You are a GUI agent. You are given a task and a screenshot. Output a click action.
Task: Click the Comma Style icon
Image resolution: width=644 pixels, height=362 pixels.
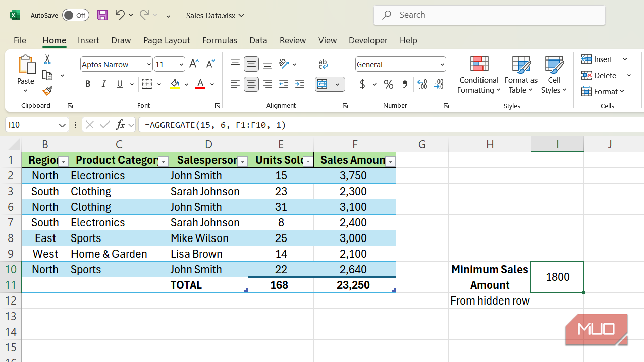click(x=405, y=84)
